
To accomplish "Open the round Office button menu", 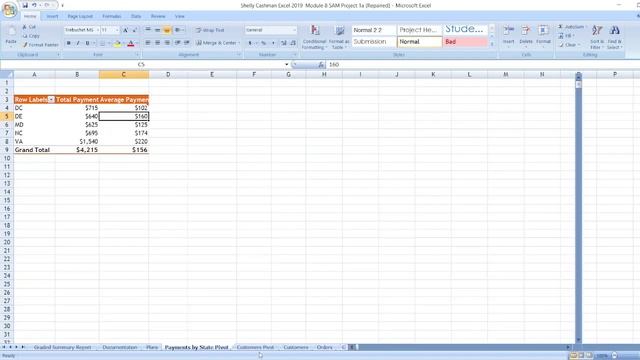I will click(x=9, y=9).
